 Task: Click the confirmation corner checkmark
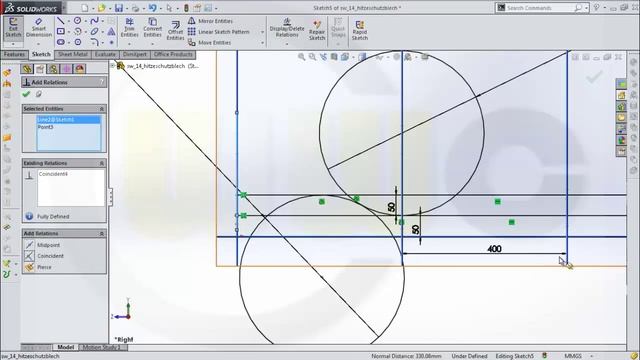tap(593, 76)
